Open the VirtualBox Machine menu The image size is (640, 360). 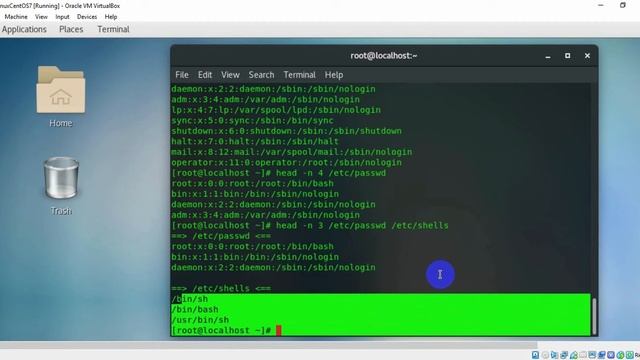click(16, 17)
